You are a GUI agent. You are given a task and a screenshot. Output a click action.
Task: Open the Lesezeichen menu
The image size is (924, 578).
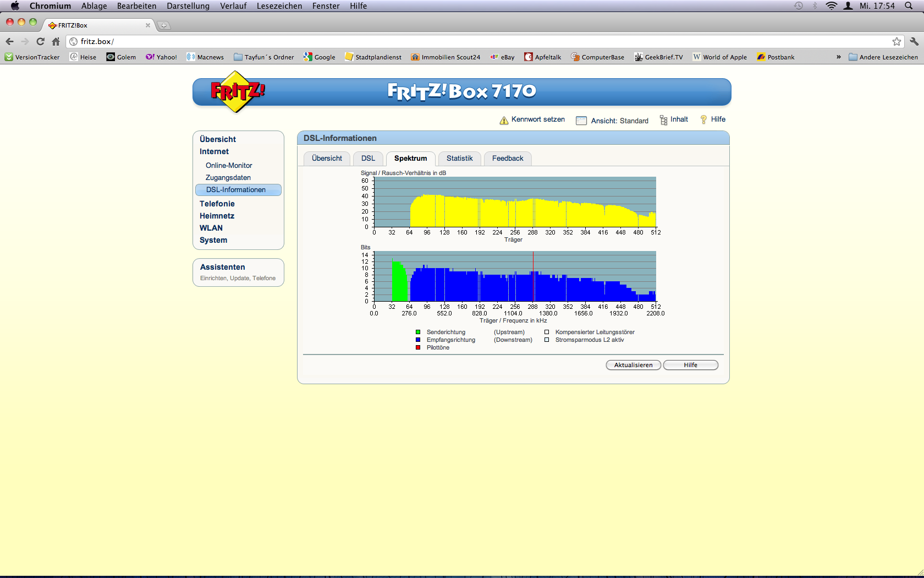279,6
